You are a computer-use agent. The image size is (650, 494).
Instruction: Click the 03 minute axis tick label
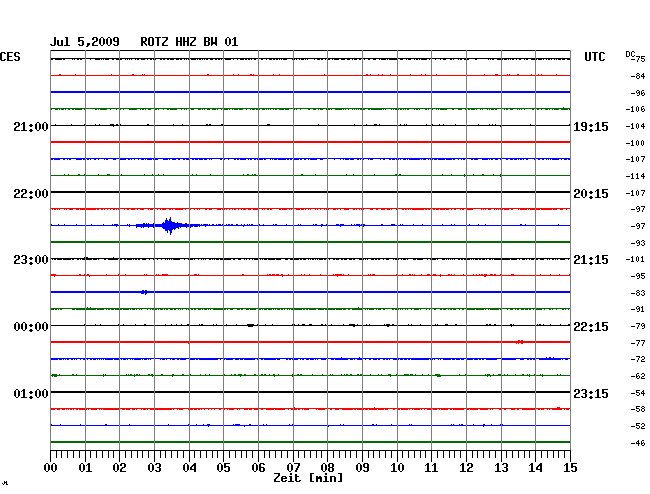[x=154, y=468]
